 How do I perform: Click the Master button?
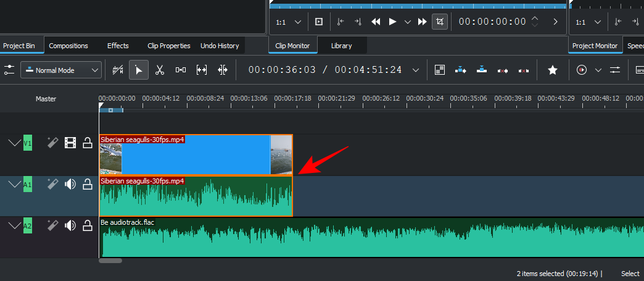point(46,99)
